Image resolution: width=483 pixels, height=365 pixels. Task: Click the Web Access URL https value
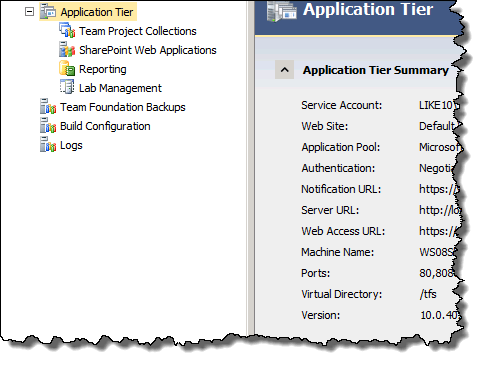tap(437, 231)
